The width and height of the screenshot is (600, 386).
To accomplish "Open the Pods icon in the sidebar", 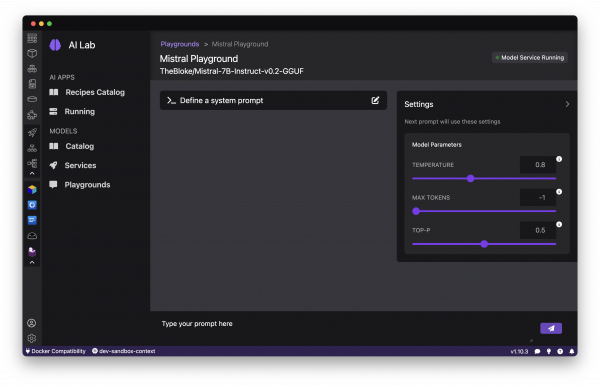I will (x=32, y=69).
